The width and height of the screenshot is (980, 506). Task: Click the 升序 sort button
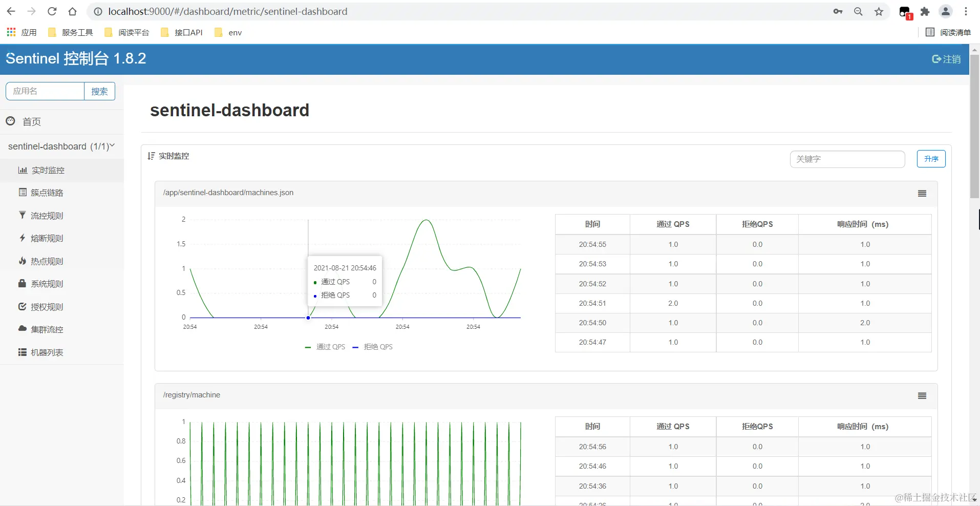[x=931, y=159]
